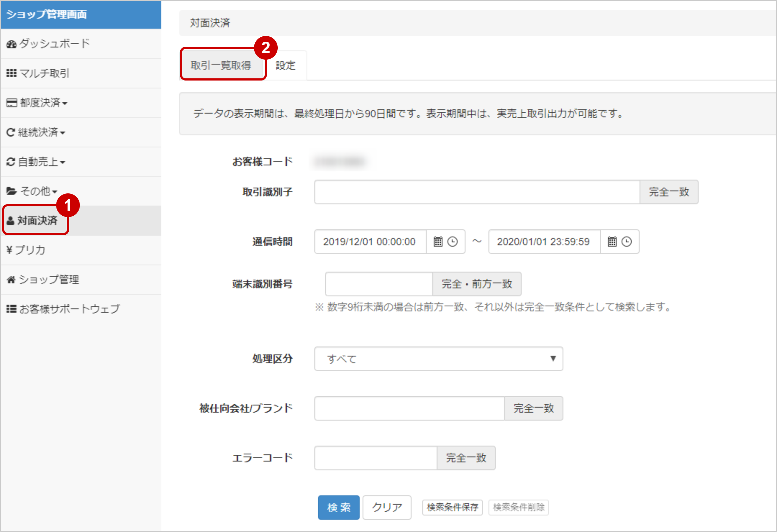The image size is (777, 532).
Task: Open clock picker for start time
Action: [x=453, y=242]
